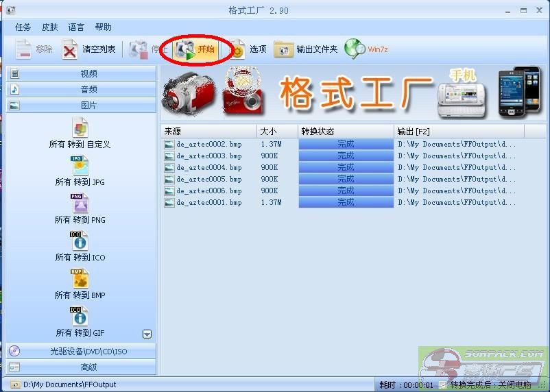Viewport: 550px width, 392px height.
Task: Expand the 光驱设备\DVD\CD\ISO section
Action: pos(81,352)
